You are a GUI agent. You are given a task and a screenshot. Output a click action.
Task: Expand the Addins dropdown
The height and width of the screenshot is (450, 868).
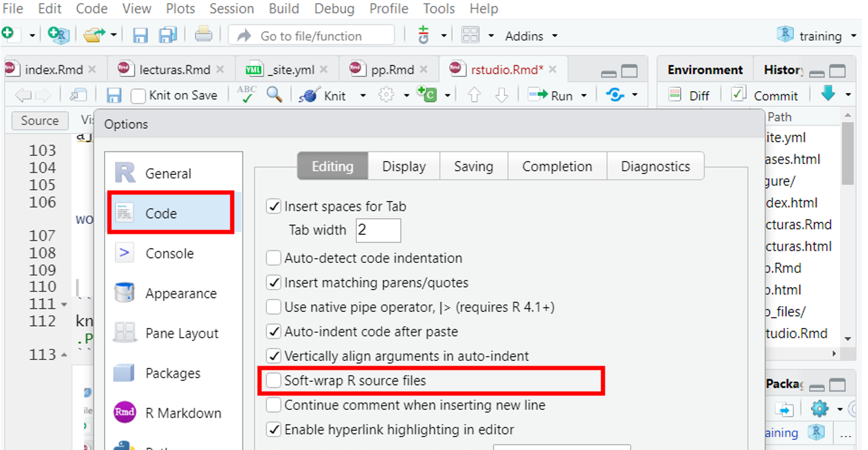click(531, 36)
